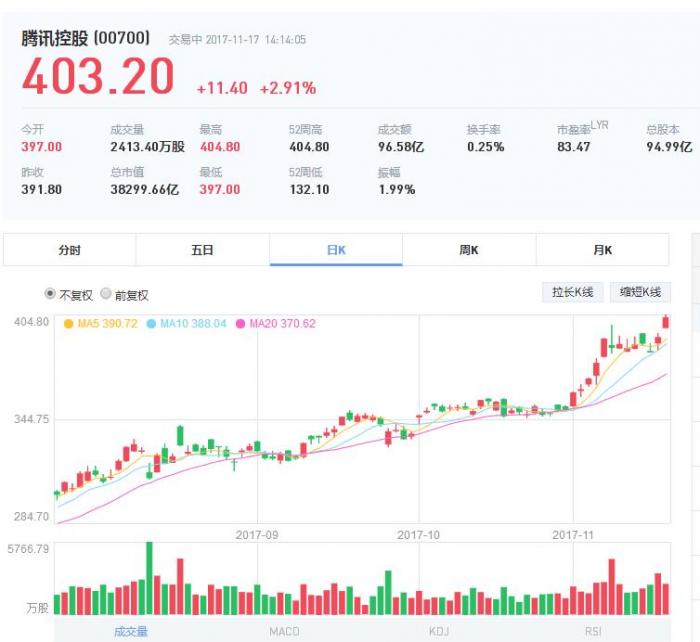The width and height of the screenshot is (700, 642).
Task: Show the 成交量 indicator
Action: click(130, 631)
